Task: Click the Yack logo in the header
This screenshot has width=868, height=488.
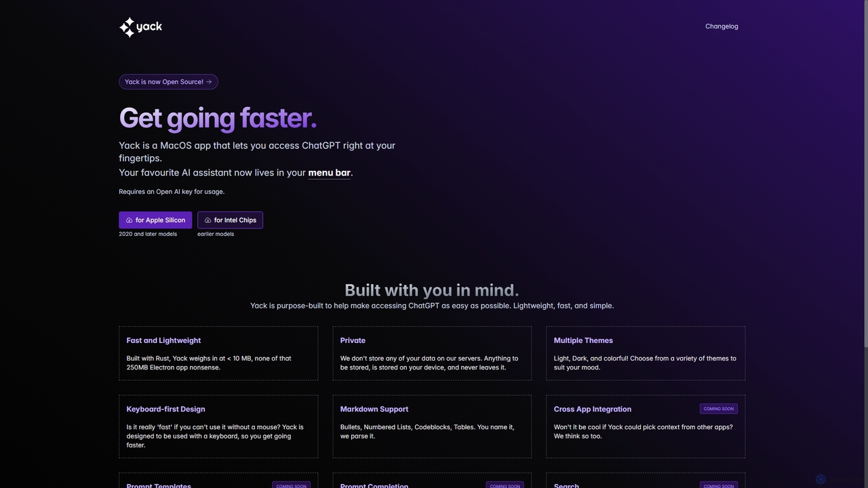Action: (140, 27)
